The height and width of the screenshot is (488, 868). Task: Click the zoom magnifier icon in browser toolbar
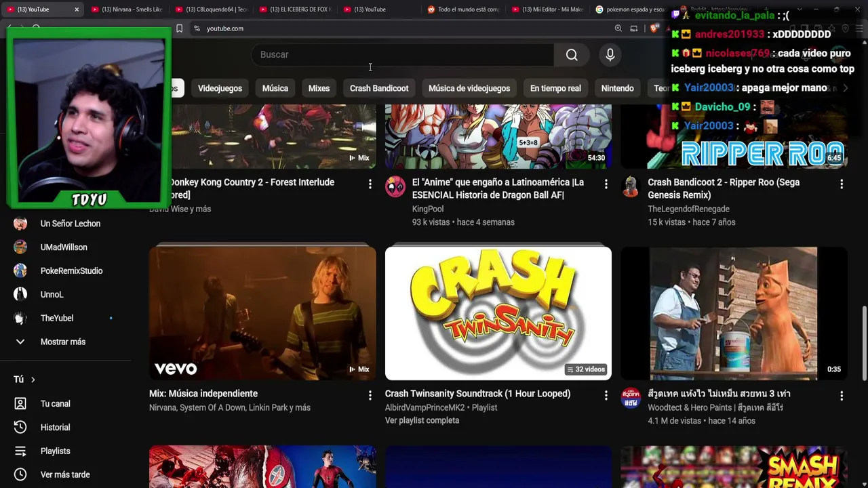618,28
